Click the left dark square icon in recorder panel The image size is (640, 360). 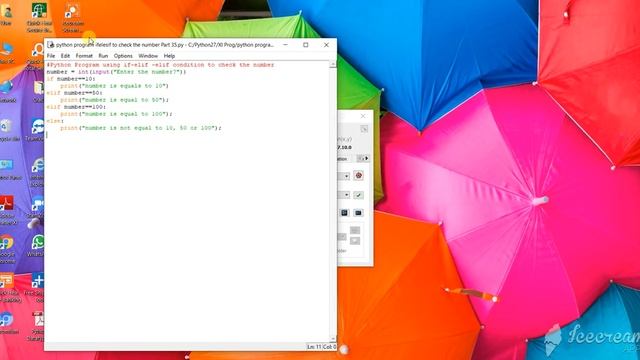click(344, 213)
